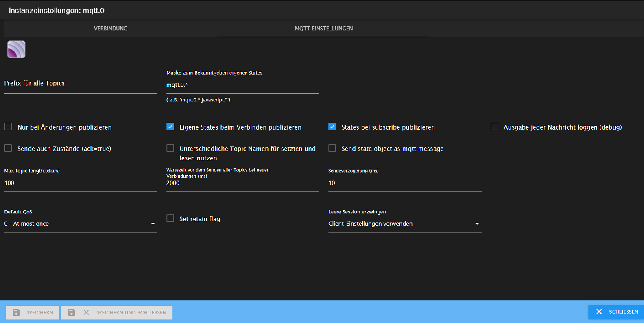This screenshot has width=644, height=323.
Task: Click the floppy disk icon on Speichern
Action: [x=16, y=312]
